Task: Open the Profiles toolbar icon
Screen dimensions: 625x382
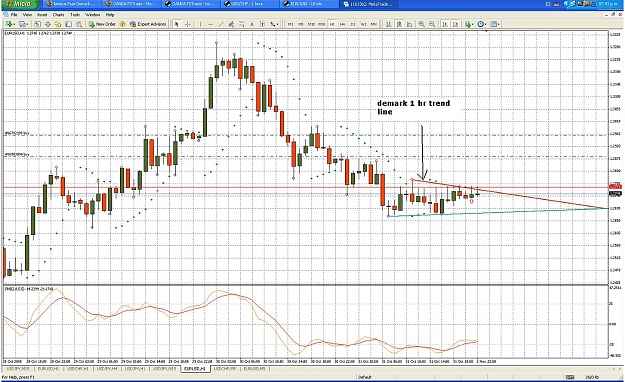Action: (x=22, y=24)
